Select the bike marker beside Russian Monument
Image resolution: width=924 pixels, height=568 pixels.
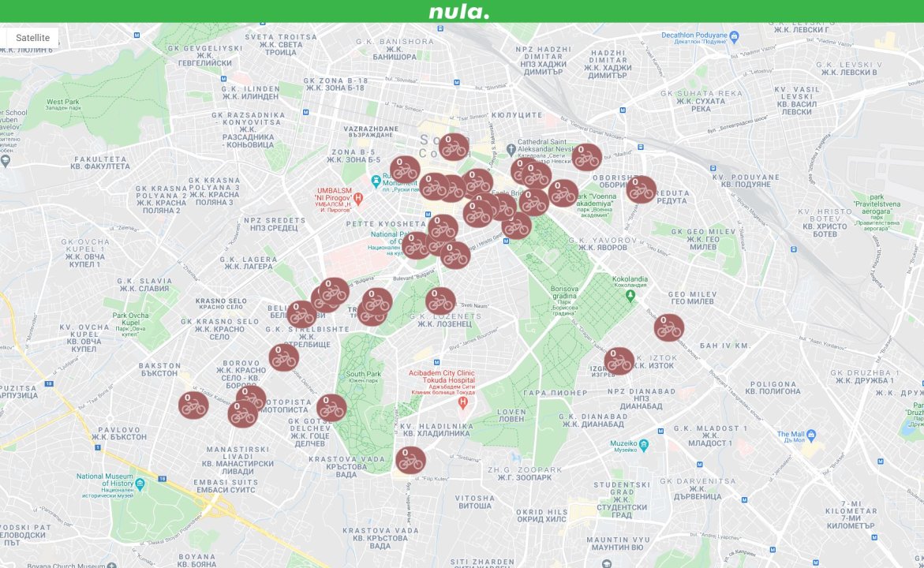pos(405,169)
